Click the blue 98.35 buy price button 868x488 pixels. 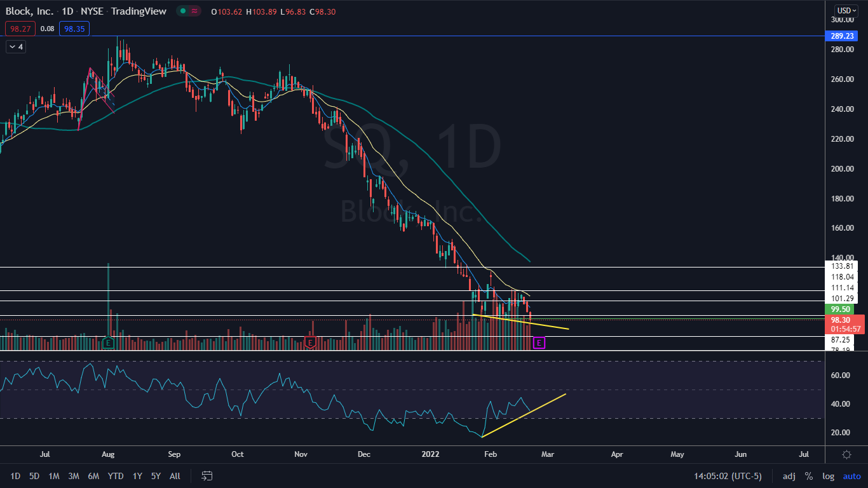point(74,28)
